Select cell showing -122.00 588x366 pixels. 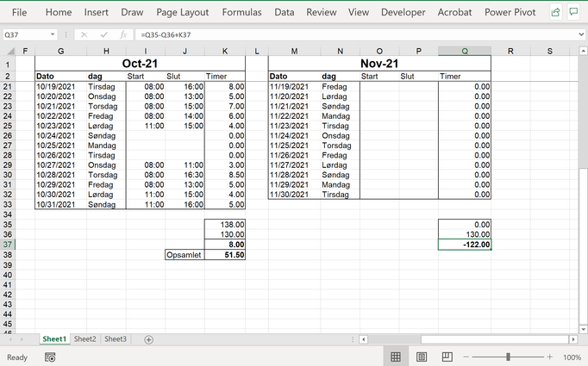465,245
